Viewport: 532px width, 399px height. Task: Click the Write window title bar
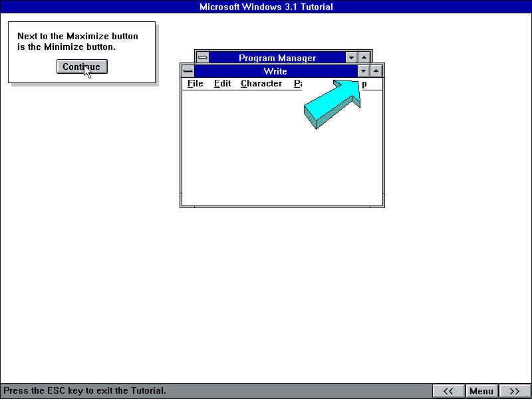click(x=275, y=71)
